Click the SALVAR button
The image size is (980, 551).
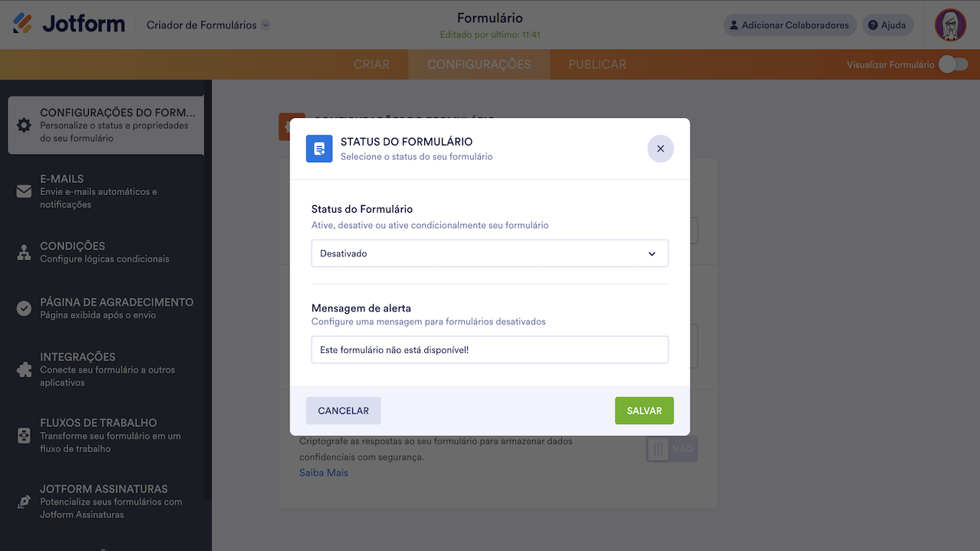(644, 411)
